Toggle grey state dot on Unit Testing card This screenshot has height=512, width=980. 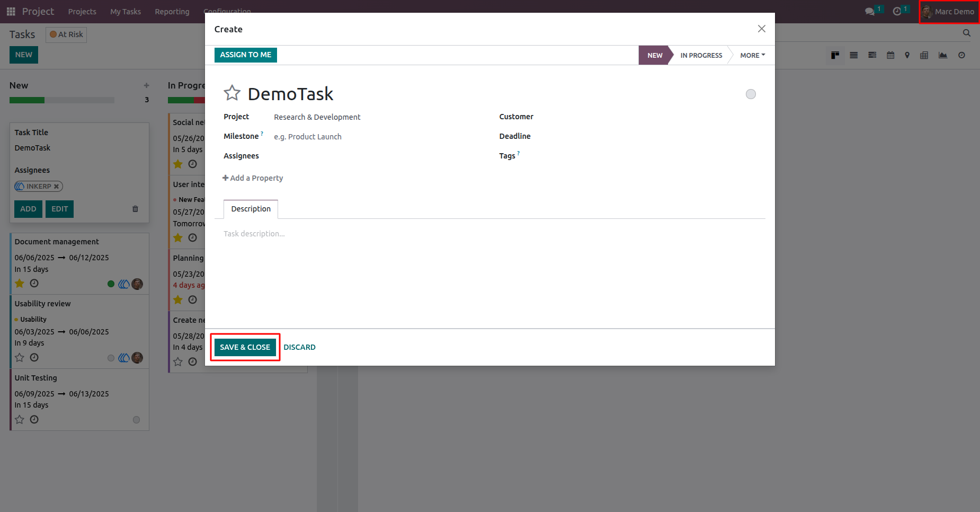(136, 420)
